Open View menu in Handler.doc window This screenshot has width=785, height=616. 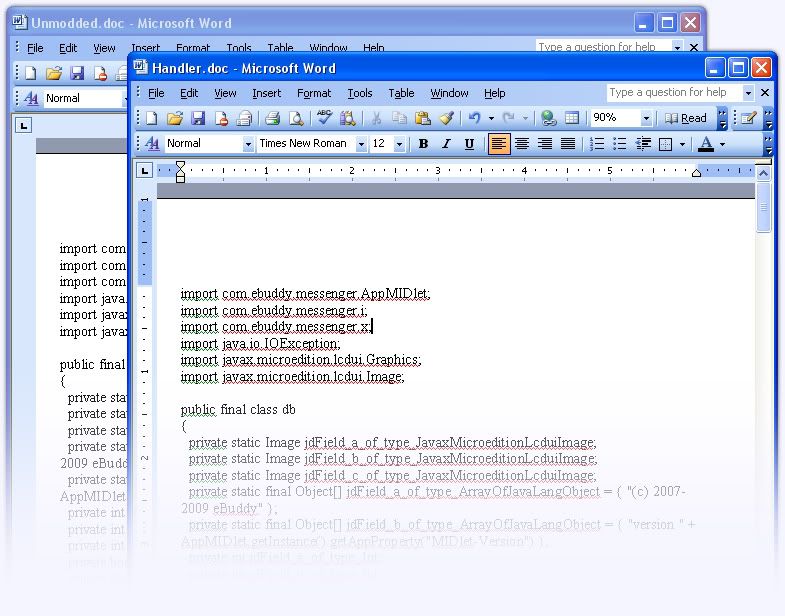pyautogui.click(x=225, y=93)
